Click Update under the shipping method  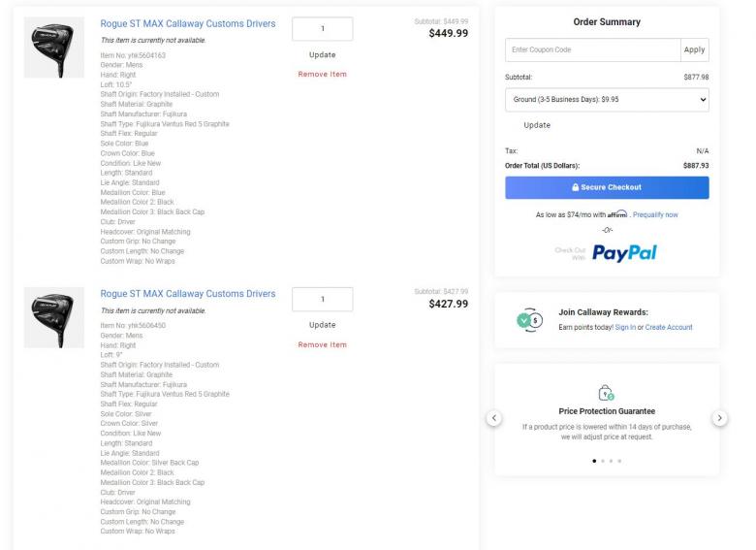(537, 125)
